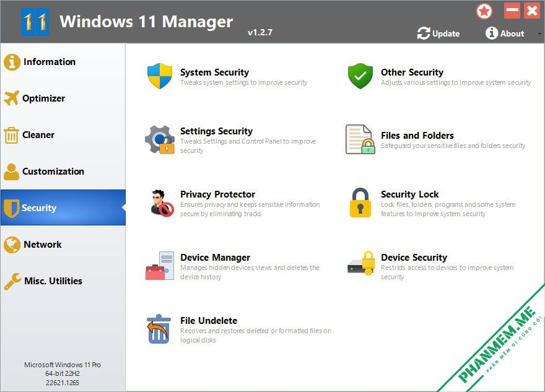Open Device Security via drive-lock icon
Viewport: 545px width, 392px height.
coord(362,263)
